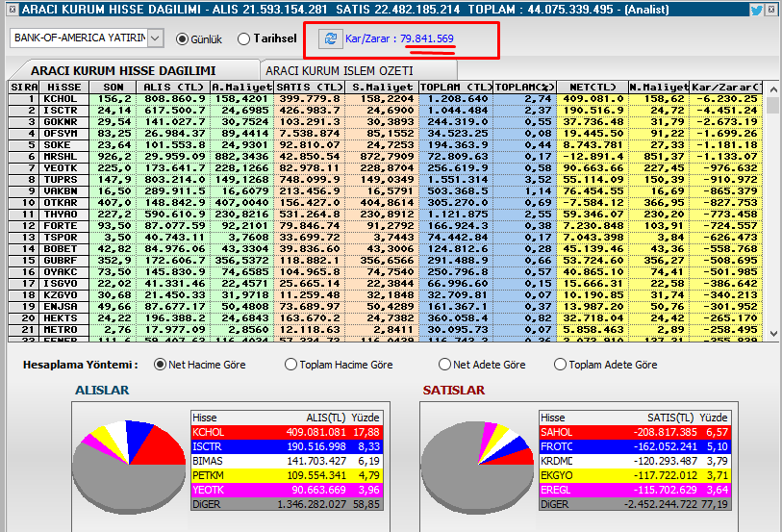Click the blue ISCTR row in ALISLAR legend
Viewport: 782px width, 532px height.
(287, 446)
